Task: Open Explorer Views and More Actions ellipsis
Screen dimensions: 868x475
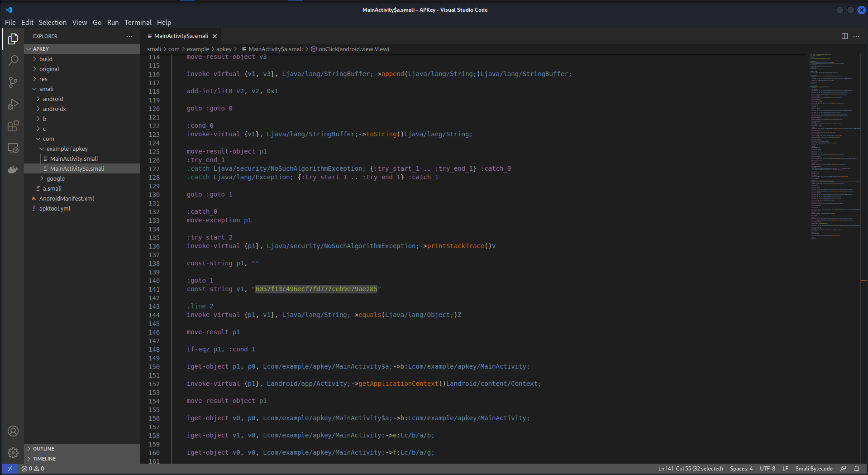Action: (x=129, y=36)
